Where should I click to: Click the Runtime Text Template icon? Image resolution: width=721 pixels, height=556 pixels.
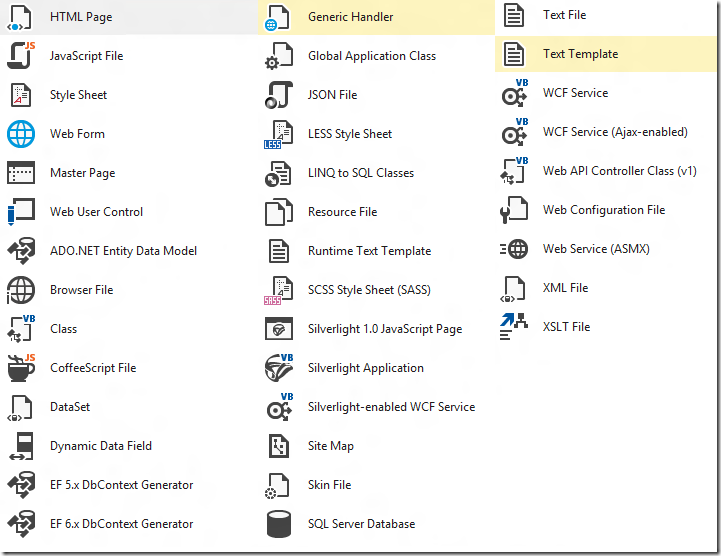[279, 251]
